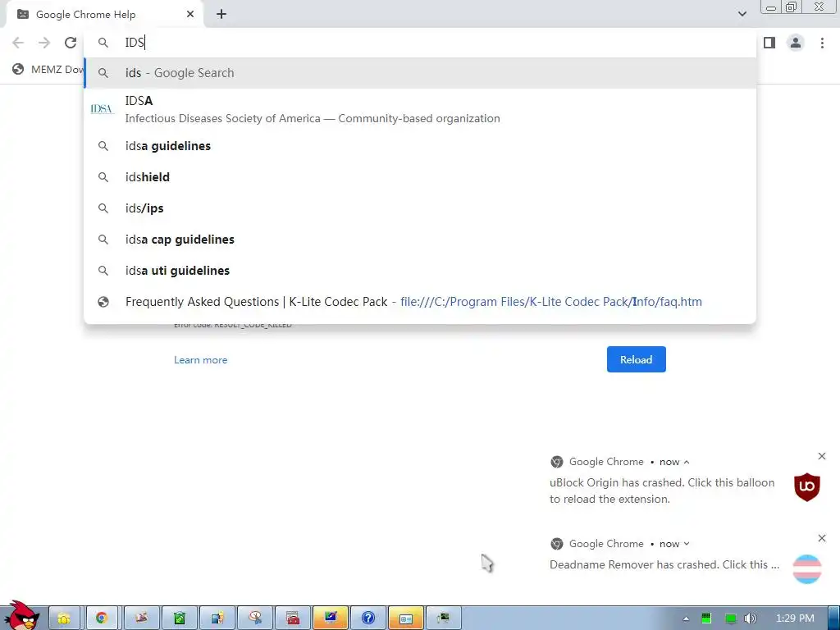Choose the 'idsa cap guidelines' suggestion

pyautogui.click(x=420, y=239)
